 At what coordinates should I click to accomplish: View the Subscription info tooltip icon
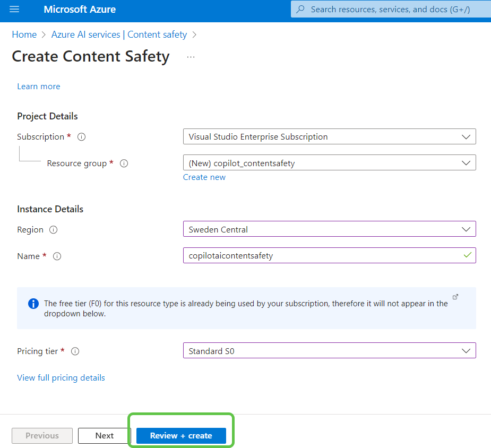tap(81, 136)
